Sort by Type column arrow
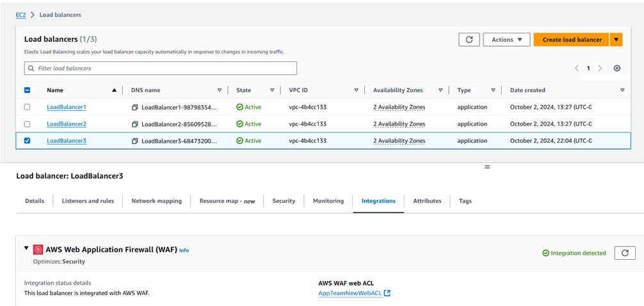The image size is (644, 306). (493, 90)
